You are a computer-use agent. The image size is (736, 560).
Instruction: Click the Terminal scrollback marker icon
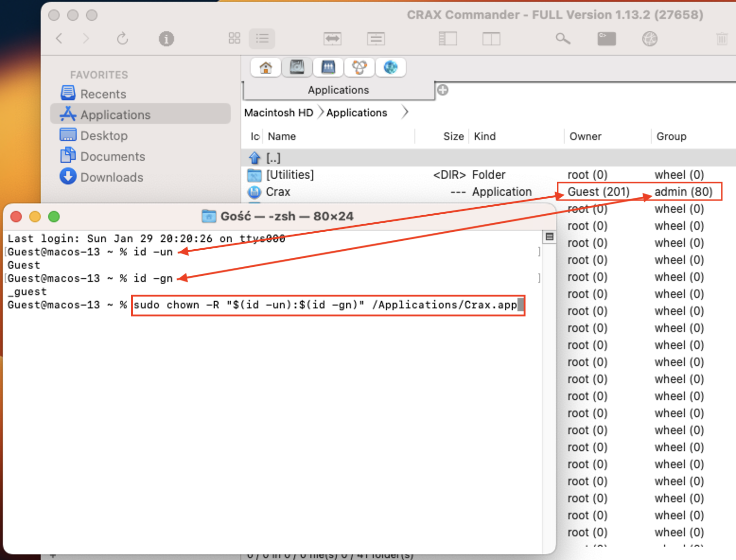[x=549, y=237]
